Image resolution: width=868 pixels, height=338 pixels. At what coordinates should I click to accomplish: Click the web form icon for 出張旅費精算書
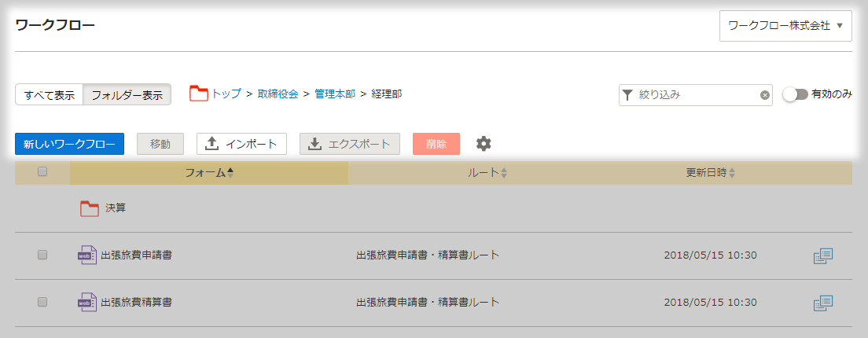[x=87, y=302]
